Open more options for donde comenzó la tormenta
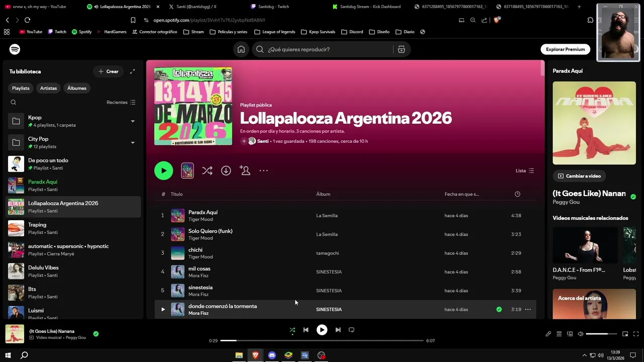Screen dimensions: 644x362 528,309
